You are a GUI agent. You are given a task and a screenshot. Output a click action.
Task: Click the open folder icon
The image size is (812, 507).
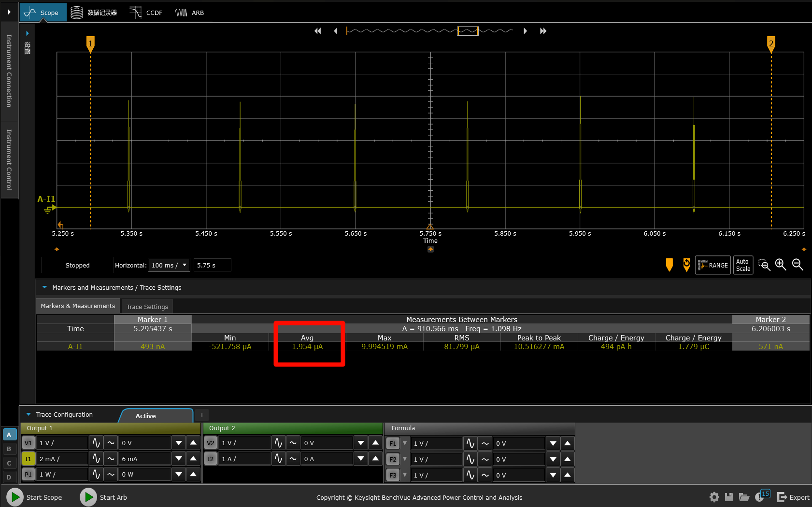(744, 497)
